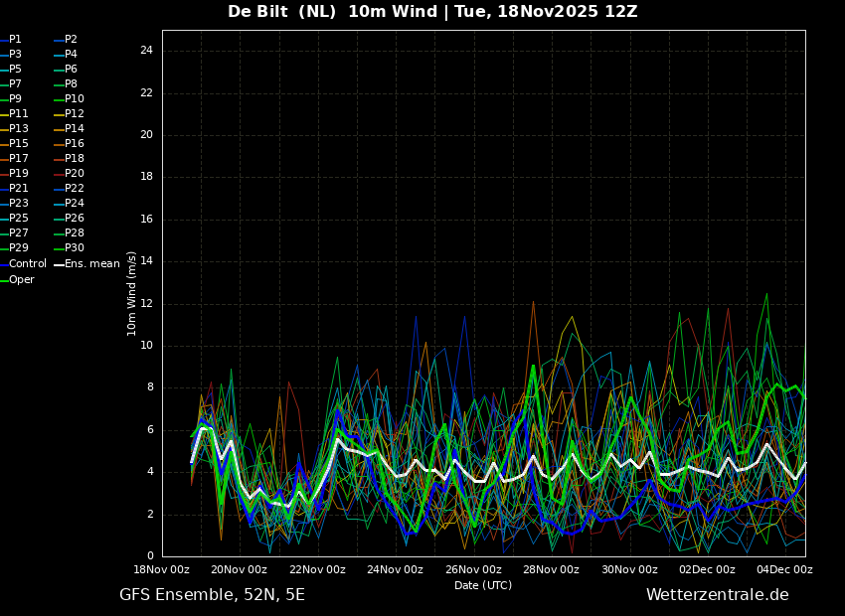The width and height of the screenshot is (845, 616).
Task: Click the Date (UTC) axis title
Action: pyautogui.click(x=483, y=585)
